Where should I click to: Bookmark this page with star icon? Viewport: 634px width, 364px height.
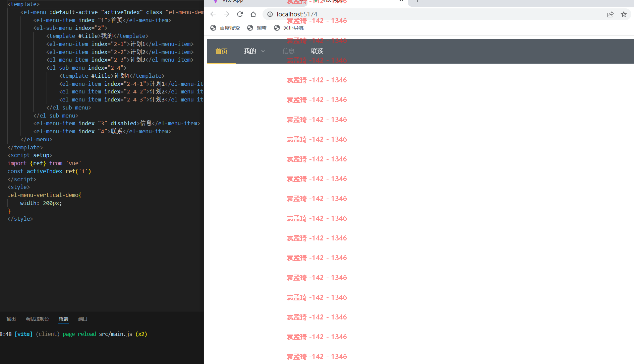click(x=624, y=14)
